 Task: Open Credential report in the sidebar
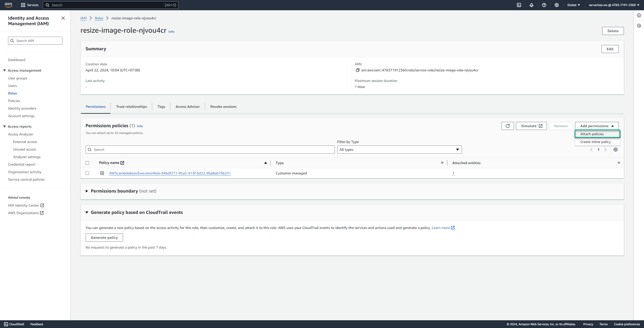click(x=22, y=164)
